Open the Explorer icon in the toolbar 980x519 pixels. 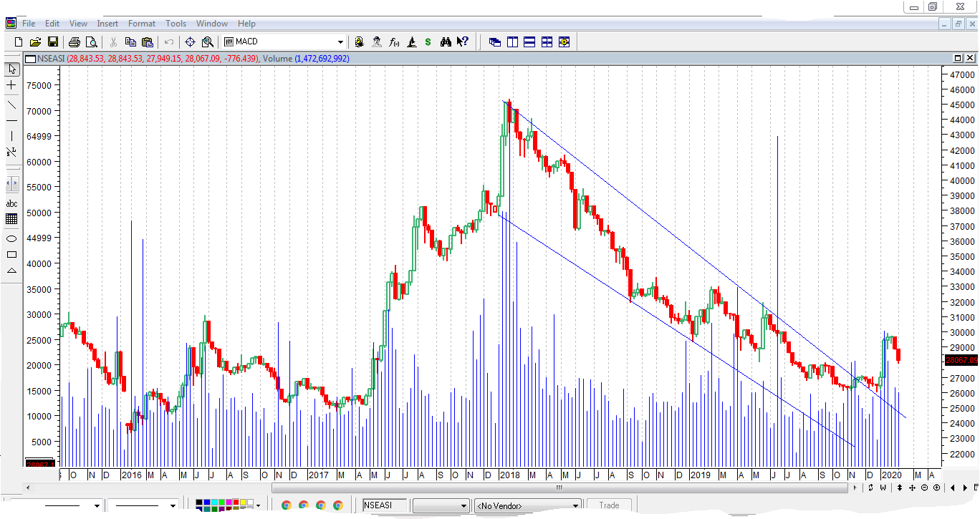coord(377,42)
